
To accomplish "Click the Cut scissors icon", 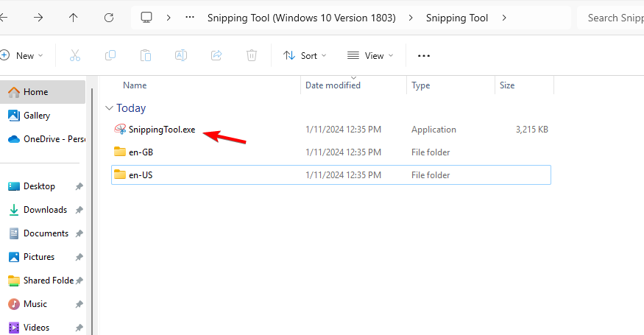I will point(75,55).
